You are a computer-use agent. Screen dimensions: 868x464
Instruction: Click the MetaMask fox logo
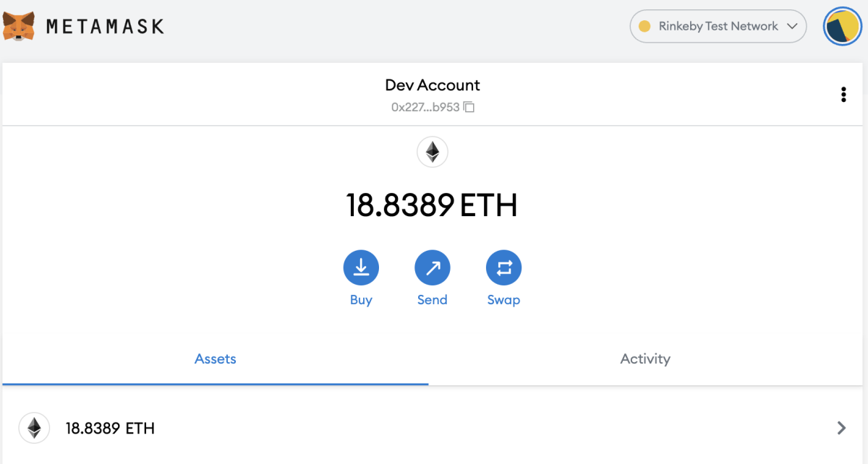coord(17,25)
